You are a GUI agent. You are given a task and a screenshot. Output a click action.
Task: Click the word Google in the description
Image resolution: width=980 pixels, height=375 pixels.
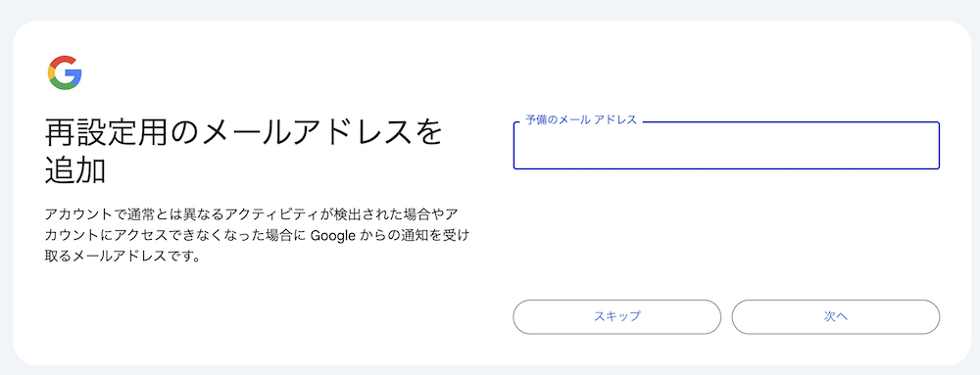(333, 235)
